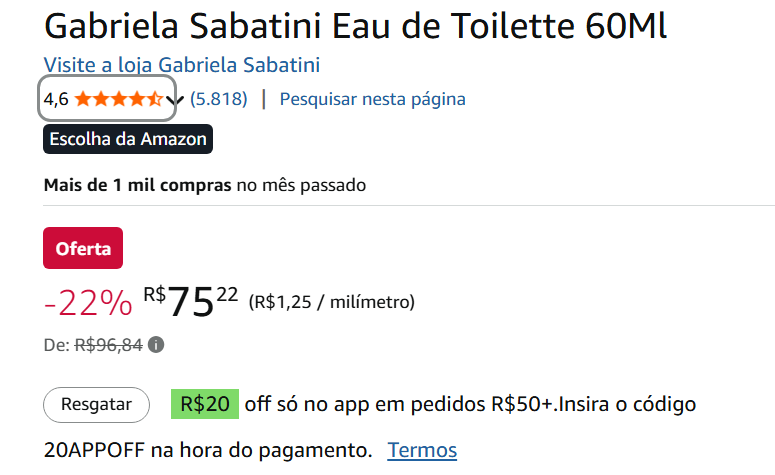Viewport: 775px width, 475px height.
Task: Click the Mais de 1 mil compras text
Action: tap(138, 185)
